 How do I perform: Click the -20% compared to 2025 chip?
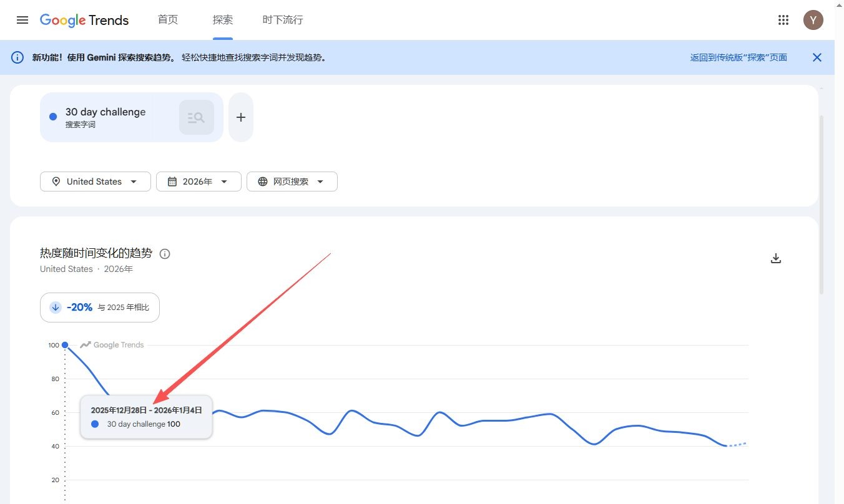(x=100, y=308)
